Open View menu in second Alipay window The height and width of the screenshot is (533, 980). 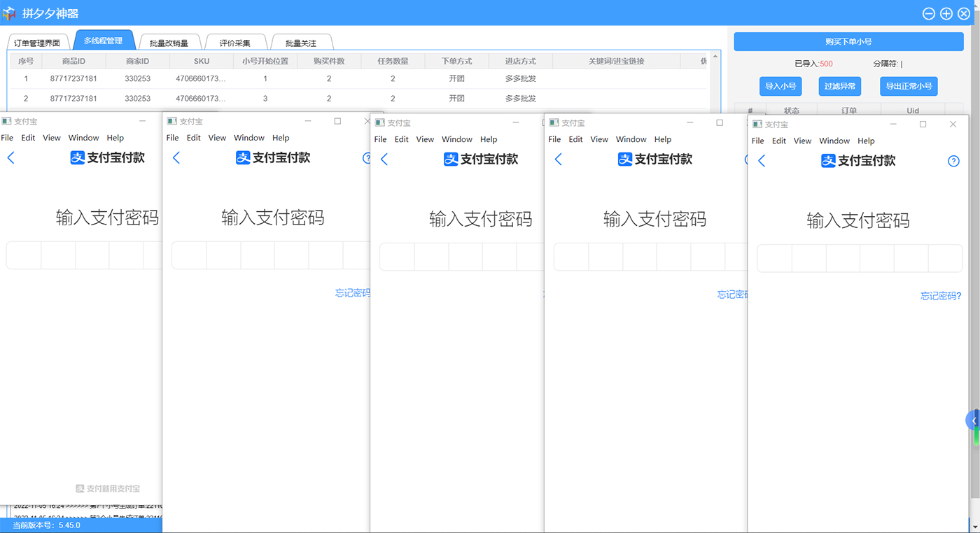(x=217, y=138)
